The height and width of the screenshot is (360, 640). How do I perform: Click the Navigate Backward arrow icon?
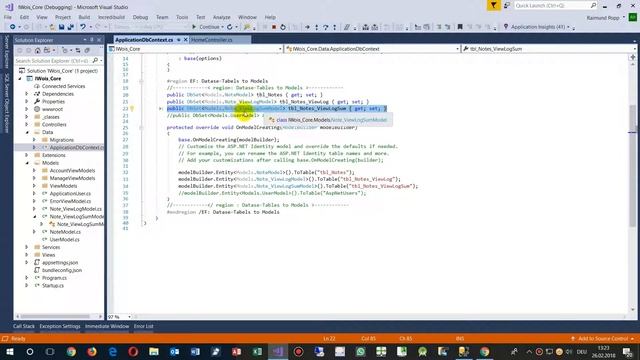point(13,27)
